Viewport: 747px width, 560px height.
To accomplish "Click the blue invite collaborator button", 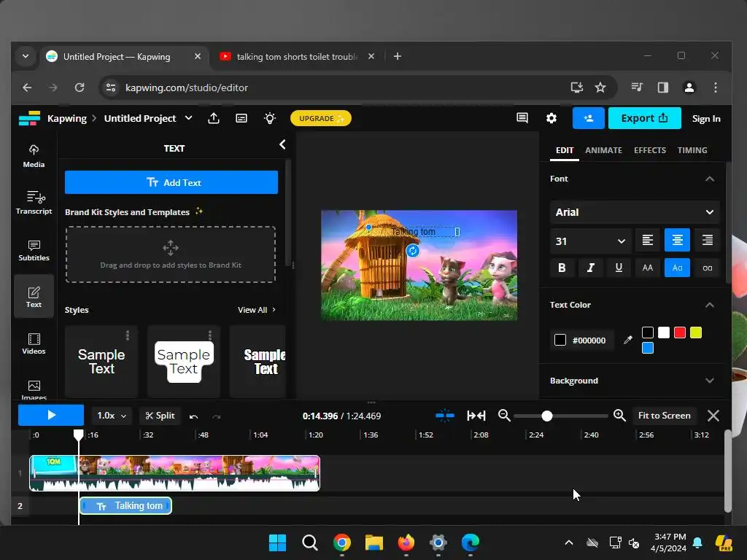I will pos(589,118).
